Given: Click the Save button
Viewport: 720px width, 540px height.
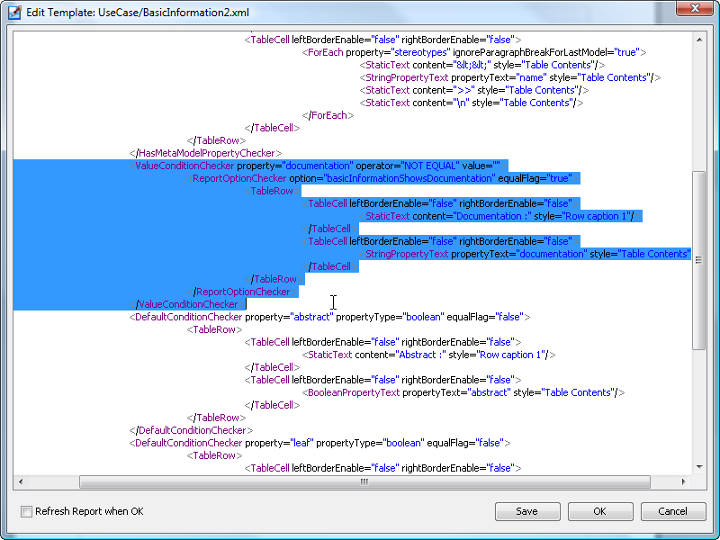Looking at the screenshot, I should coord(528,511).
